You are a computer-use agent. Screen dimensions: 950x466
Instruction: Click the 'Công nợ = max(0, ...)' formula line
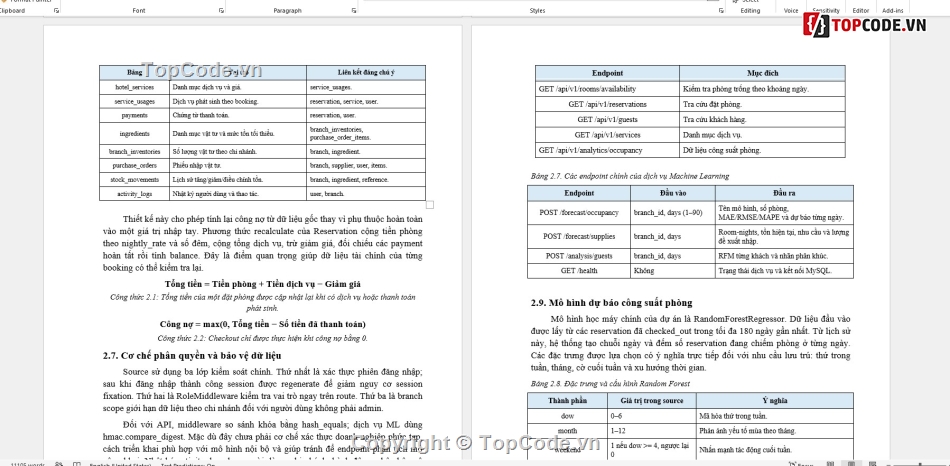coord(262,324)
